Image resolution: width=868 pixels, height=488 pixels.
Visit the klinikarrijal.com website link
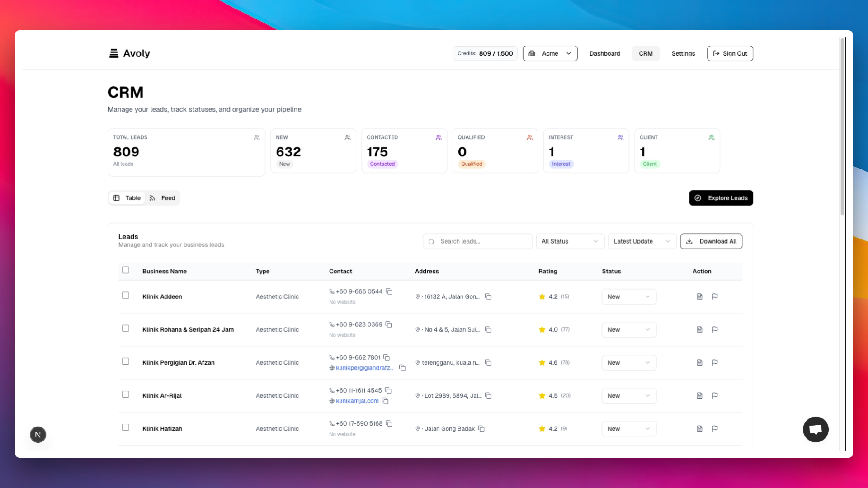(358, 401)
